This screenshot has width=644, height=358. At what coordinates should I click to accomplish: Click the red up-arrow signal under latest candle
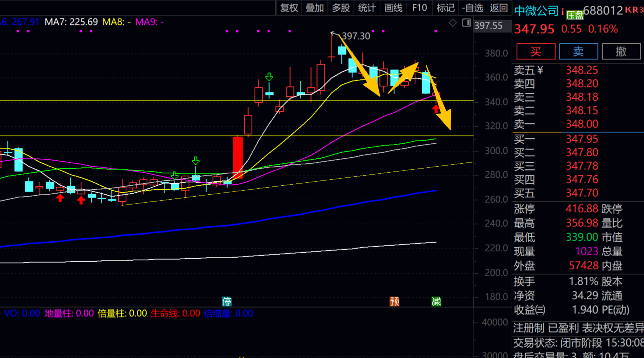[436, 109]
